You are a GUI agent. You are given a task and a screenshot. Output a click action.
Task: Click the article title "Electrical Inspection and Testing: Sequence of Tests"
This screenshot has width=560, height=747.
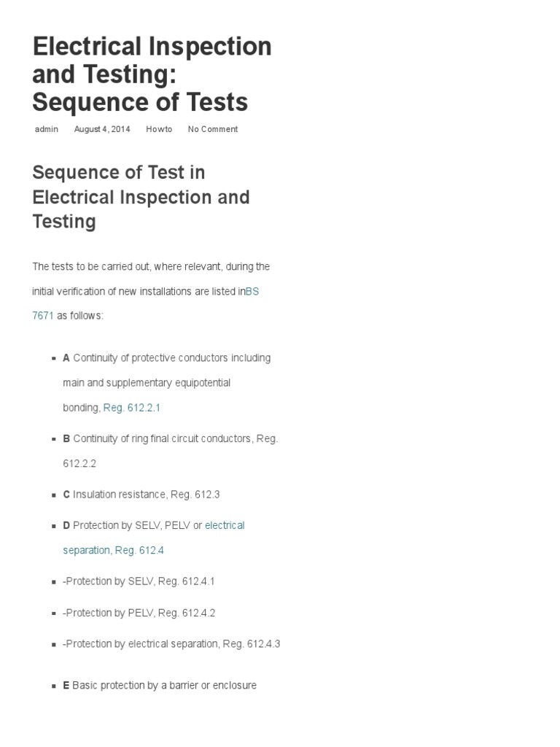152,74
